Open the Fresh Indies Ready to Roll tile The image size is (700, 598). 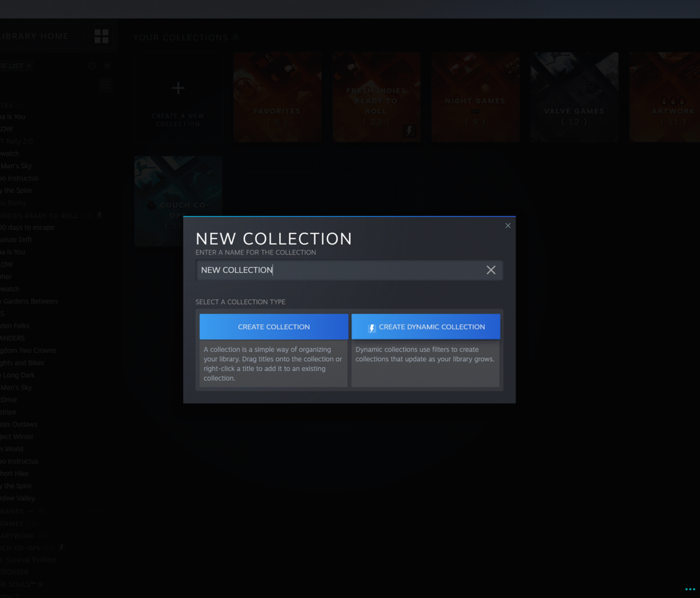(376, 97)
